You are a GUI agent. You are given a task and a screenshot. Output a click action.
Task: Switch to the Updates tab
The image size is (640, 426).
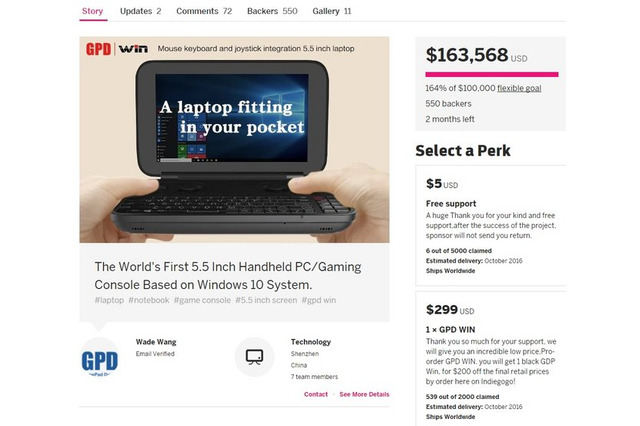tap(140, 11)
